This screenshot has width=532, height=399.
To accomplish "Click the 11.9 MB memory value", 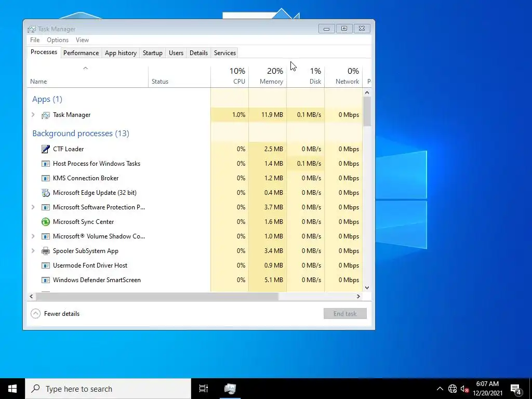I will pos(272,115).
